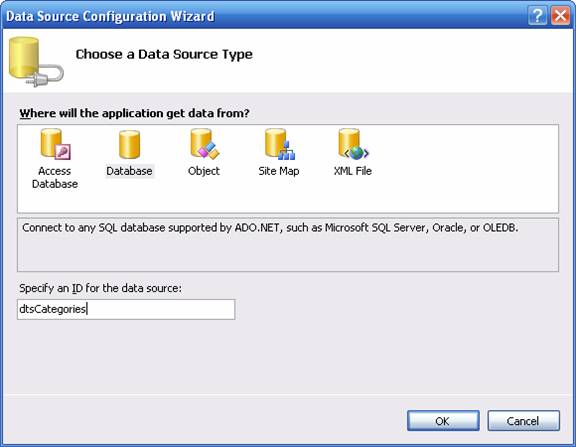Viewport: 576px width, 447px height.
Task: Click "Where will the application get data from?" label
Action: pyautogui.click(x=134, y=113)
